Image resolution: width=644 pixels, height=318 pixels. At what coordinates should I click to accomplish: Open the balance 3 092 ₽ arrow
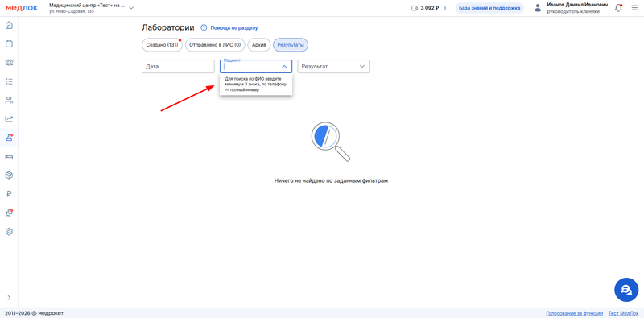coord(445,8)
